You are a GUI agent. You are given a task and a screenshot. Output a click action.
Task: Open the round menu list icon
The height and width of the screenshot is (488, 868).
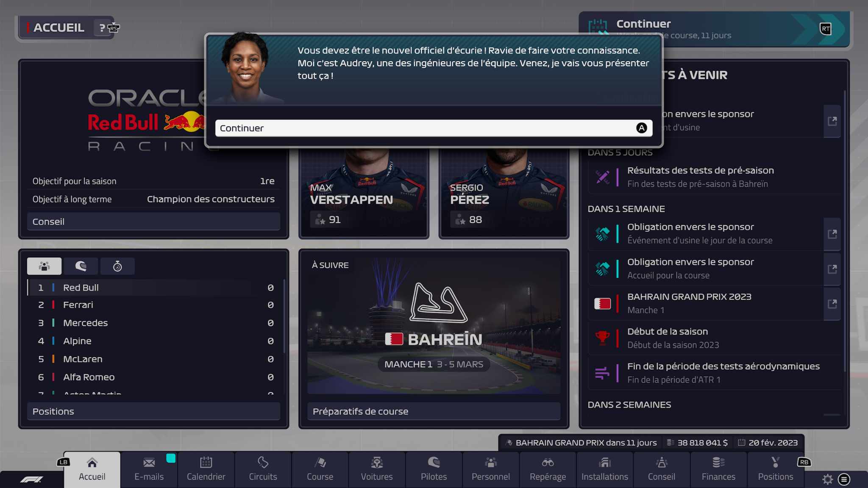844,479
